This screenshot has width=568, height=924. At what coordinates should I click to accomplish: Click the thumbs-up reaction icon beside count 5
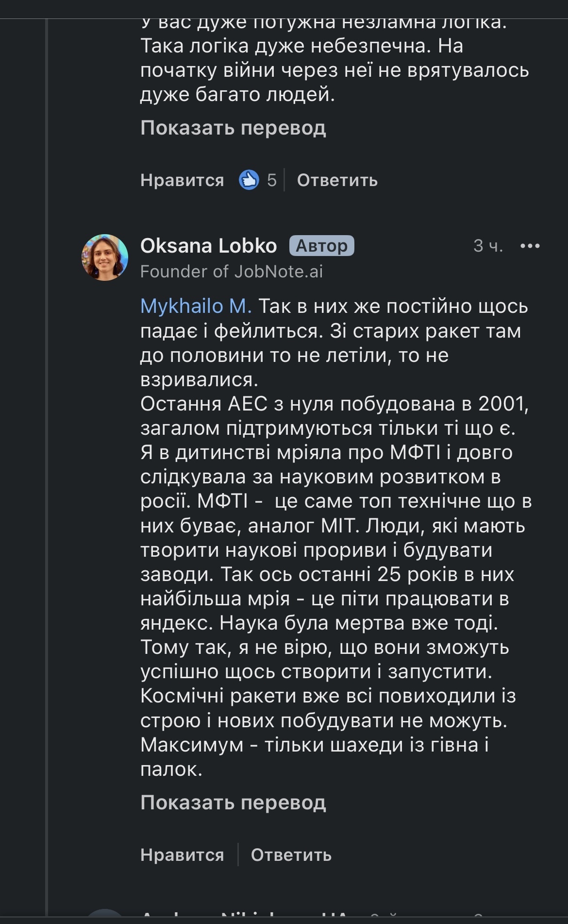click(249, 180)
